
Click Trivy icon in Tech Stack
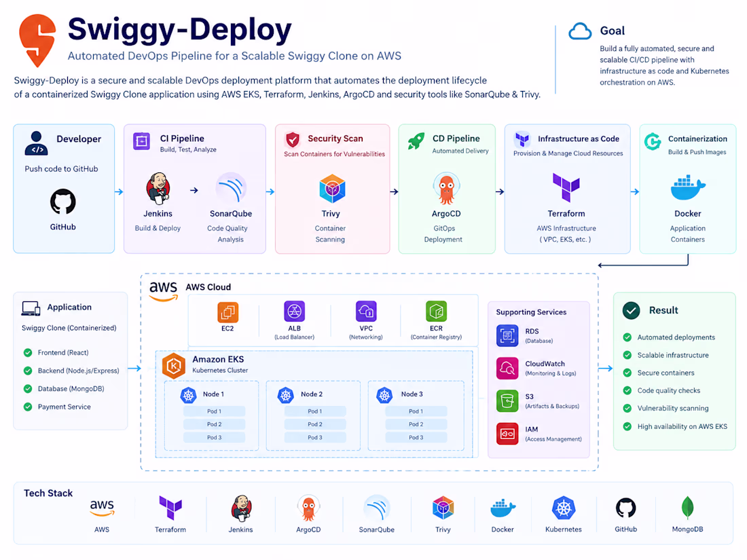(443, 508)
